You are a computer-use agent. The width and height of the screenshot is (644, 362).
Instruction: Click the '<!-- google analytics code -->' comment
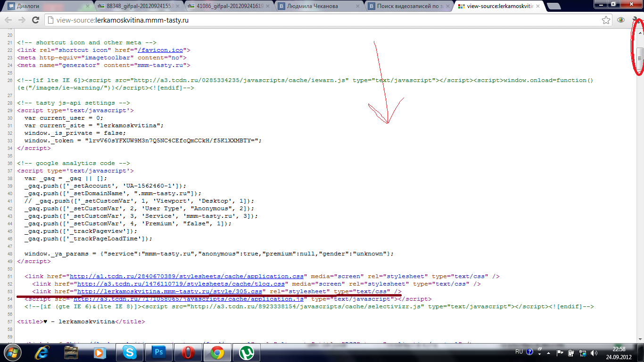click(x=74, y=163)
